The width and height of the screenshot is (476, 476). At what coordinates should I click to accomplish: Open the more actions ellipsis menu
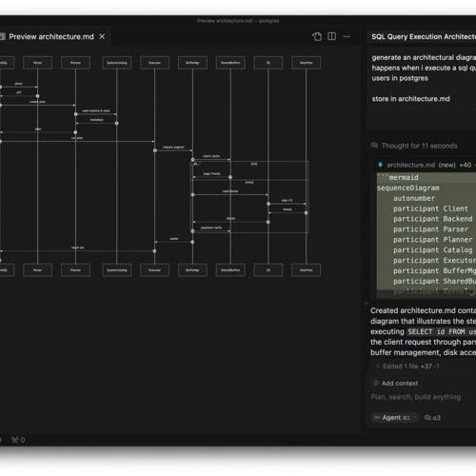click(347, 36)
